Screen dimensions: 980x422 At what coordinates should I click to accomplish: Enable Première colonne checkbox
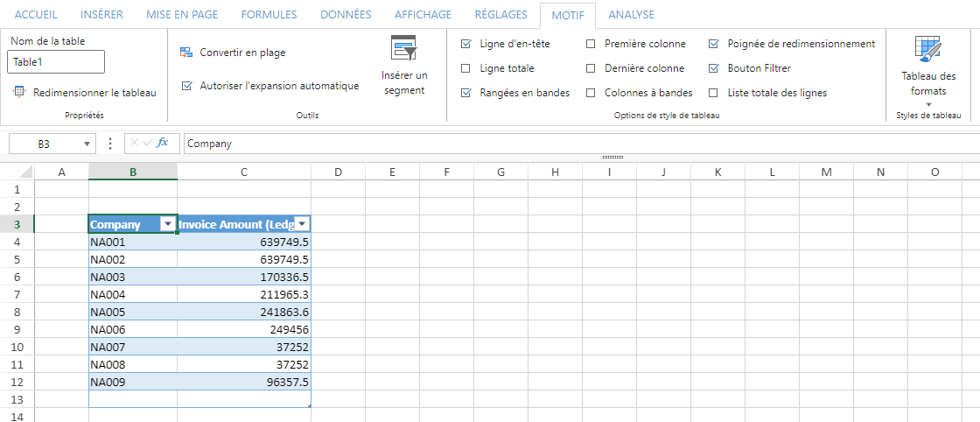591,44
